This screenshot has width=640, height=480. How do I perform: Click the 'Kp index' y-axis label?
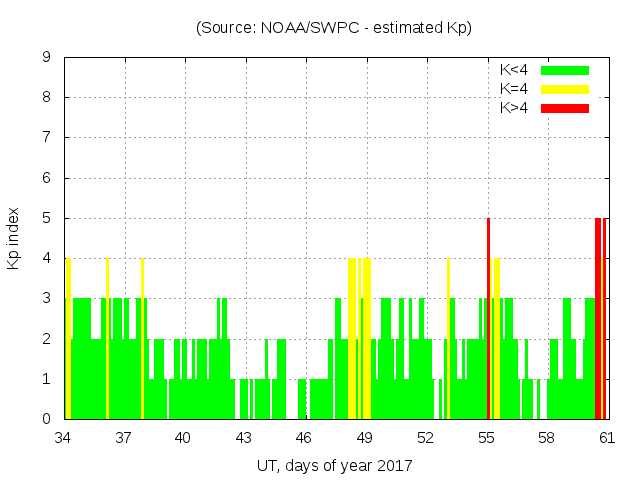14,238
